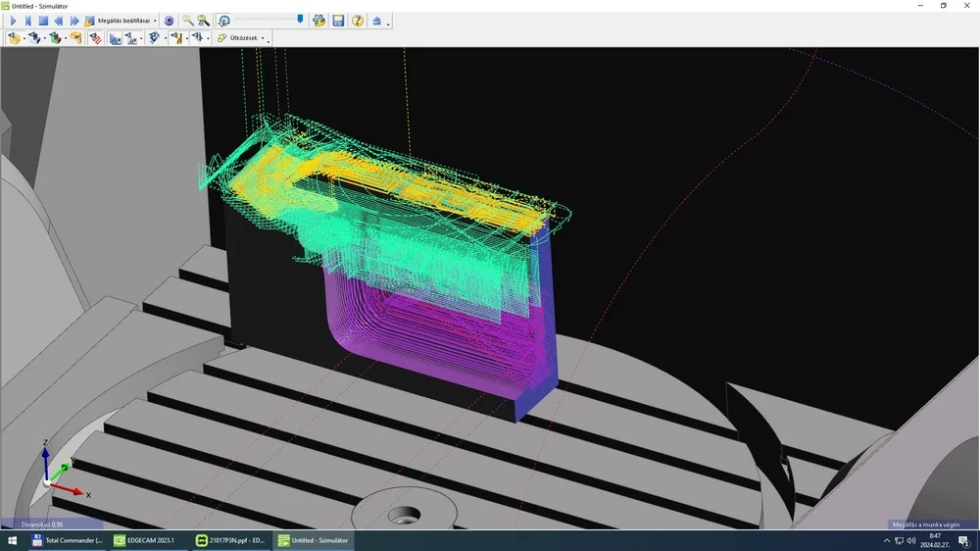Click the magnifier zoom icon

click(x=187, y=21)
